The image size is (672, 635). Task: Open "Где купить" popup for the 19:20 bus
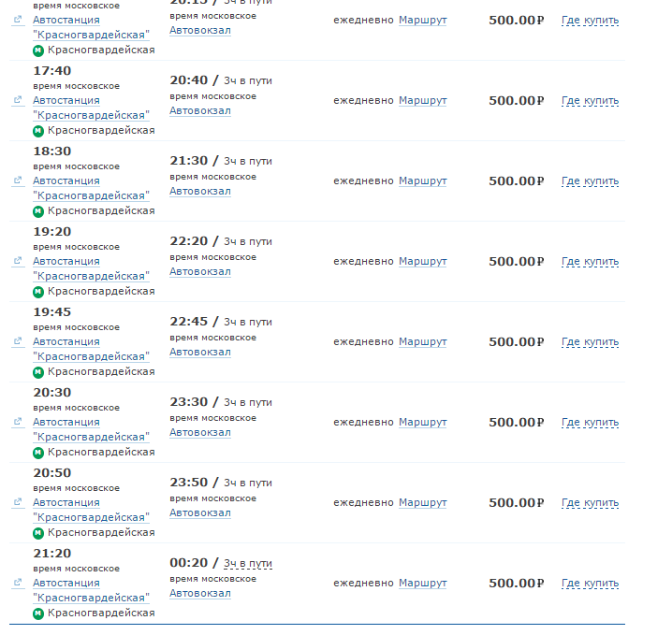pos(590,262)
